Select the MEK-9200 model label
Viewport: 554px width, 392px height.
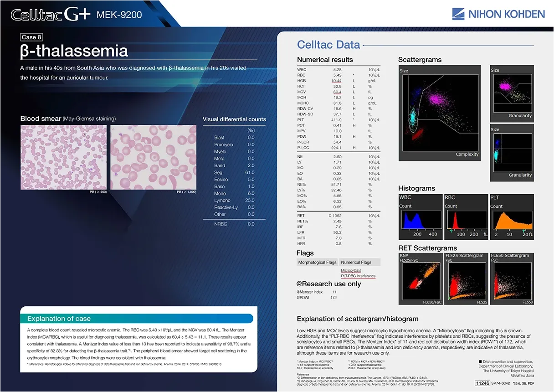click(119, 15)
